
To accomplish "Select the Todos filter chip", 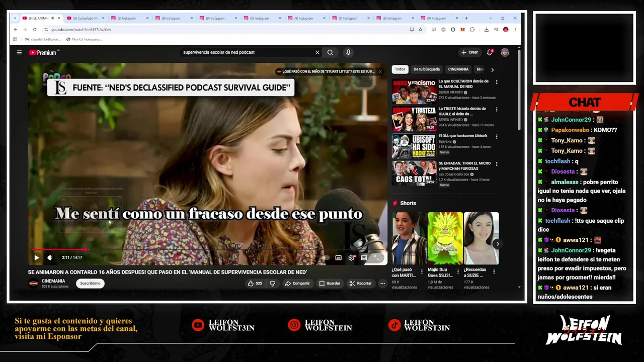I will click(x=400, y=69).
